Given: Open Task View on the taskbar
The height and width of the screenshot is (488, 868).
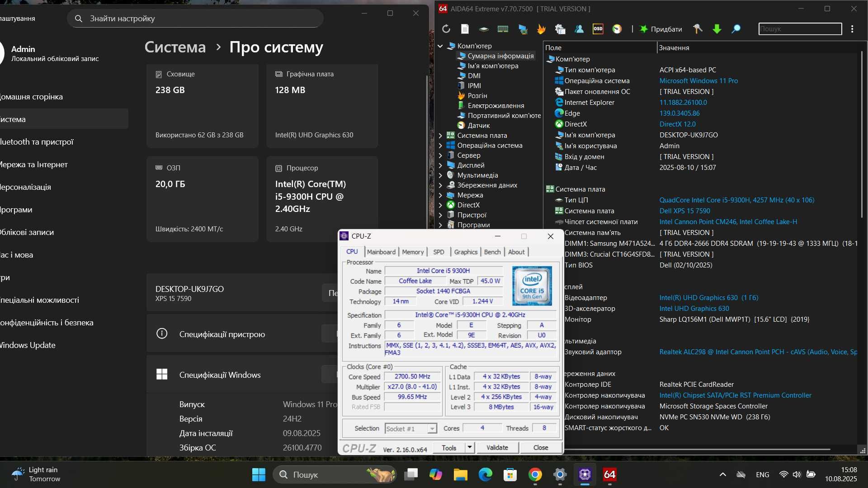Looking at the screenshot, I should pyautogui.click(x=411, y=474).
